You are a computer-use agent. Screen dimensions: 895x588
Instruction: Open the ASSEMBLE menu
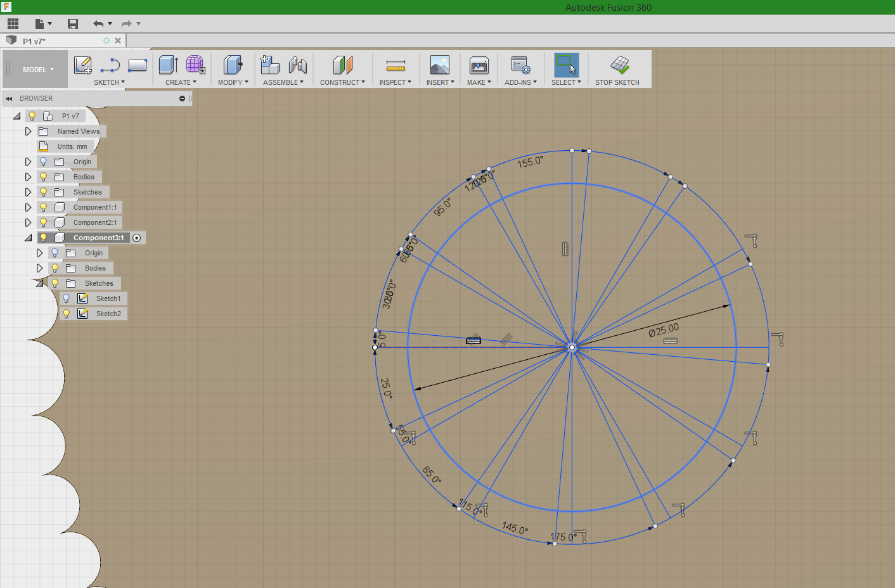[x=283, y=82]
